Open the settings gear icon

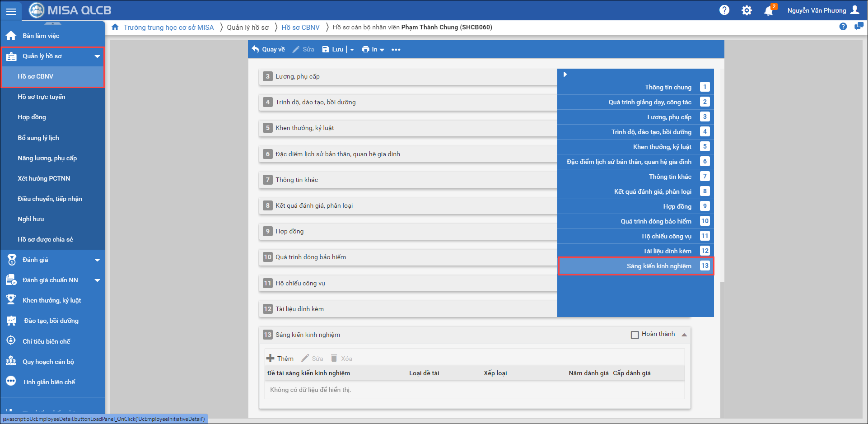[747, 10]
